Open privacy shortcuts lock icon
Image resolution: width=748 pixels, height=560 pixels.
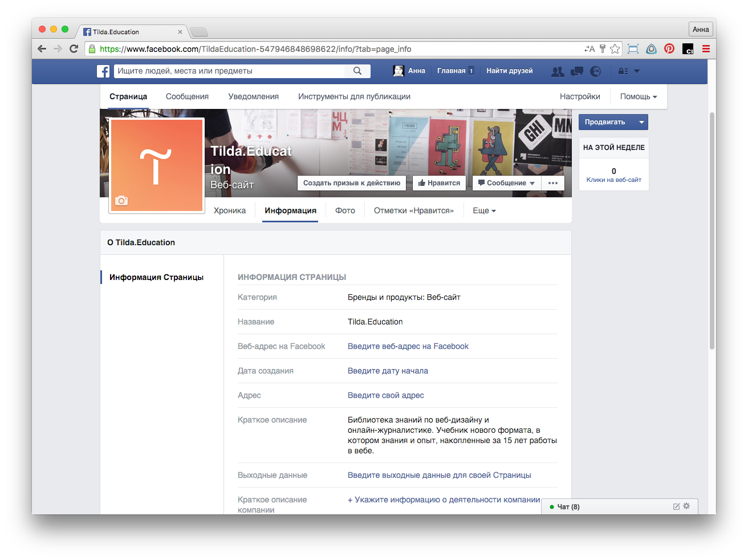point(623,71)
